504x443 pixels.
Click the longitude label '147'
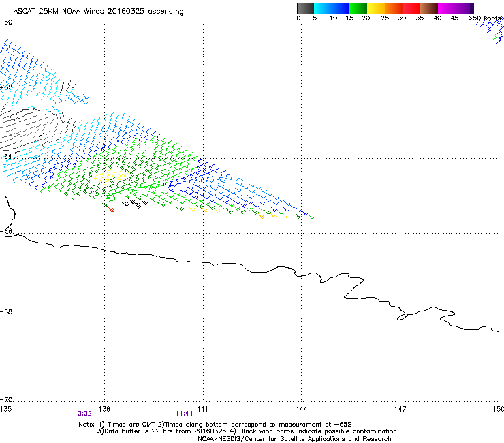[400, 409]
